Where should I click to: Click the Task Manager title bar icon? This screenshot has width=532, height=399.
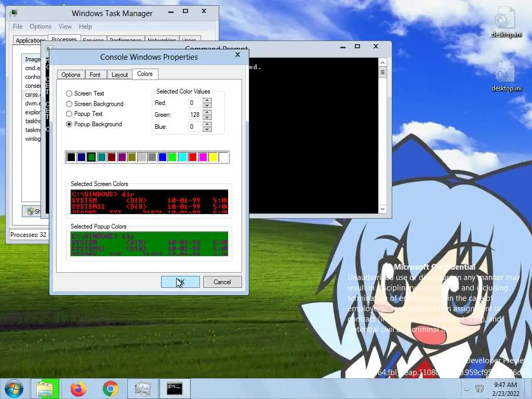[x=14, y=13]
